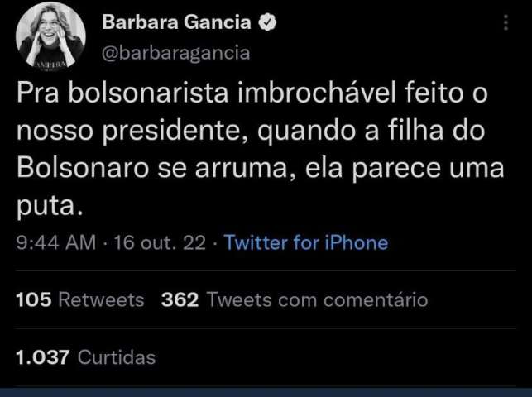Click the Twitter for iPhone source link
This screenshot has height=397, width=532.
[x=306, y=242]
